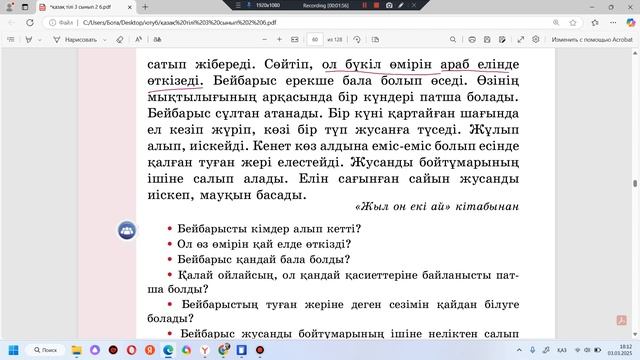Click the vertical scrollbar thumb
Image resolution: width=640 pixels, height=360 pixels.
coord(635,184)
